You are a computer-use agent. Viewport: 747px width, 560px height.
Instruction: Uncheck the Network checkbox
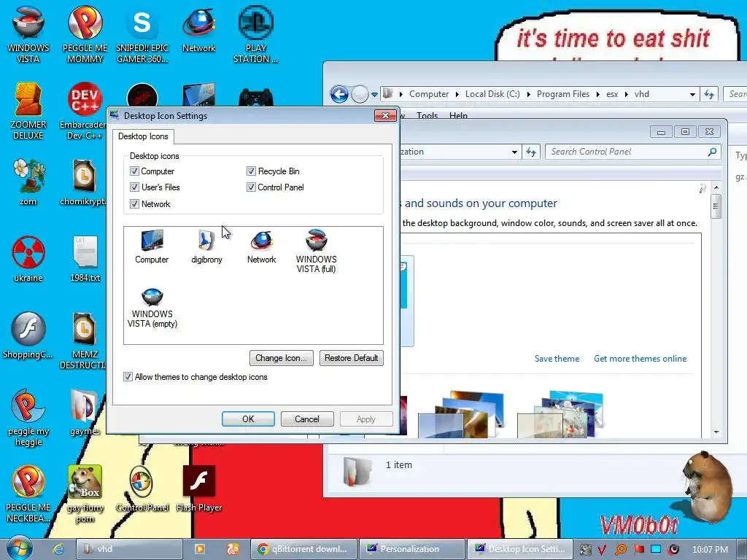tap(134, 204)
